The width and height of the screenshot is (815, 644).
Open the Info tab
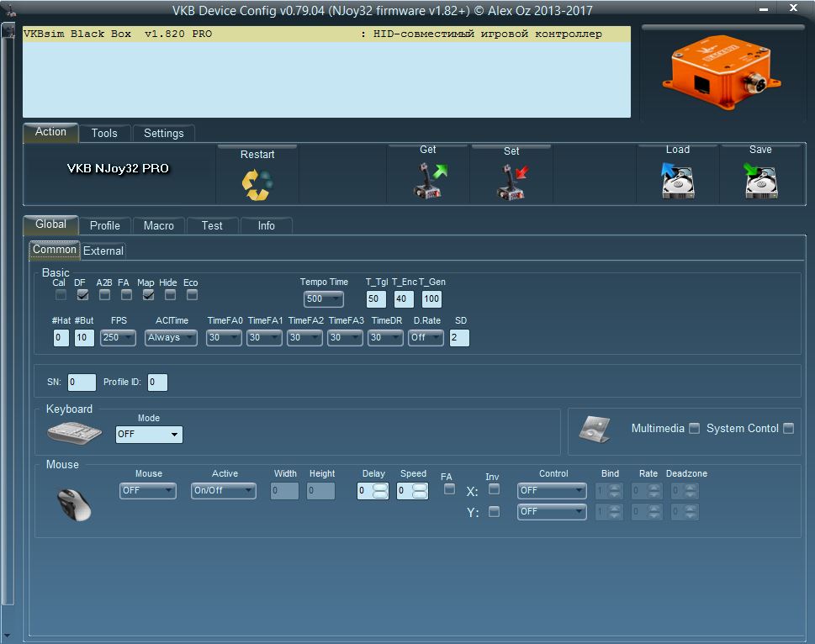point(266,226)
